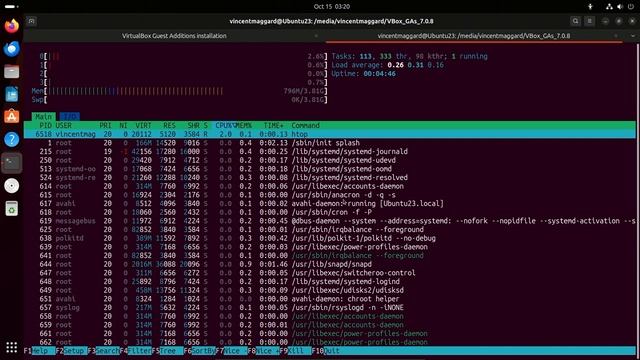
Task: Open the terminal hamburger menu
Action: [x=589, y=21]
